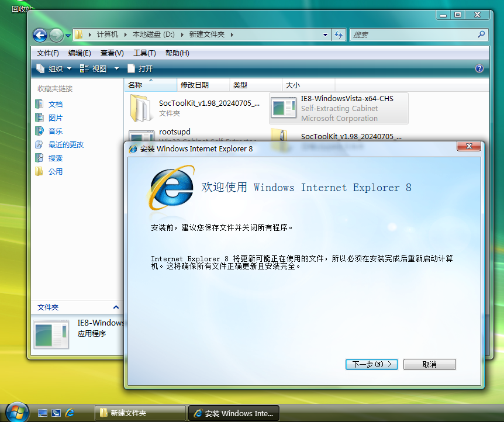Click Show Desktop icon in quick launch

point(43,413)
